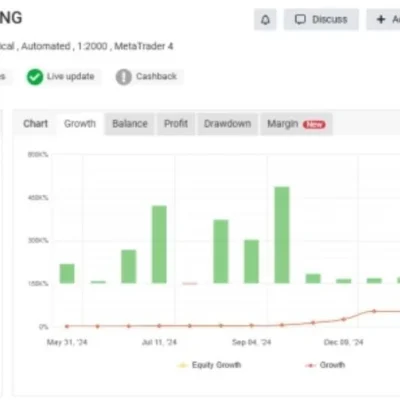Image resolution: width=400 pixels, height=400 pixels.
Task: Open the Balance tab
Action: point(130,124)
